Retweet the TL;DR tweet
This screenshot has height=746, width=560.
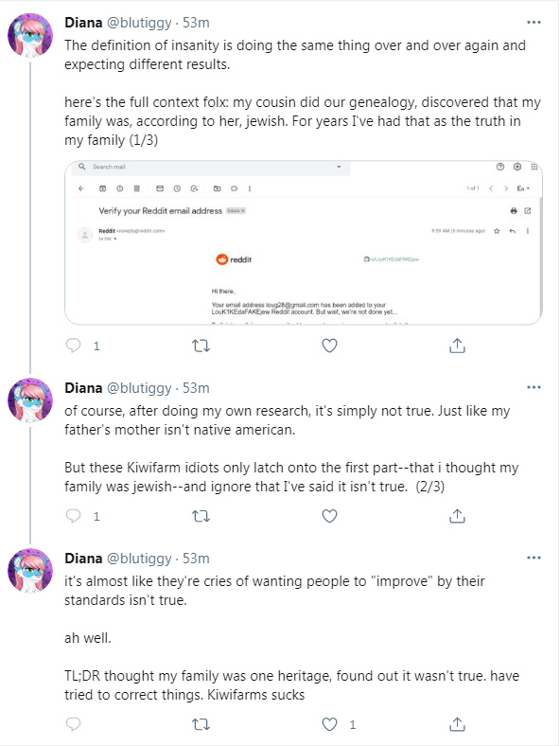pos(201,724)
